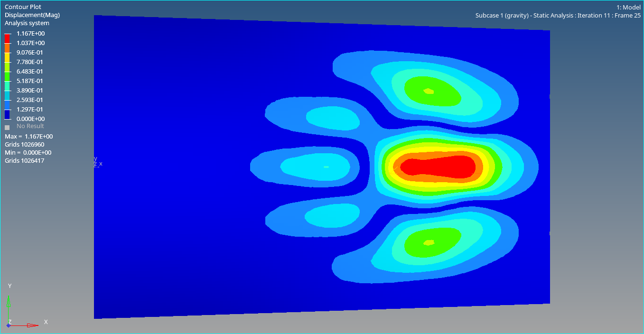Select the Contour Plot legend title

tap(23, 7)
